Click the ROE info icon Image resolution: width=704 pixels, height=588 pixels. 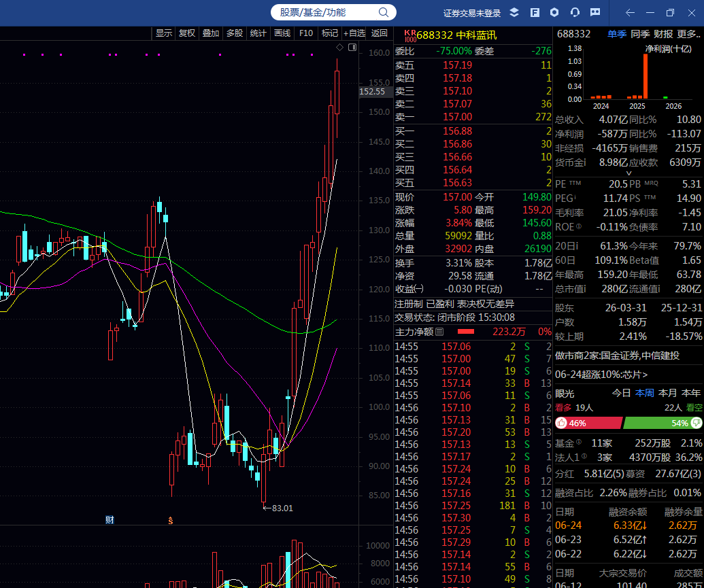(x=578, y=226)
